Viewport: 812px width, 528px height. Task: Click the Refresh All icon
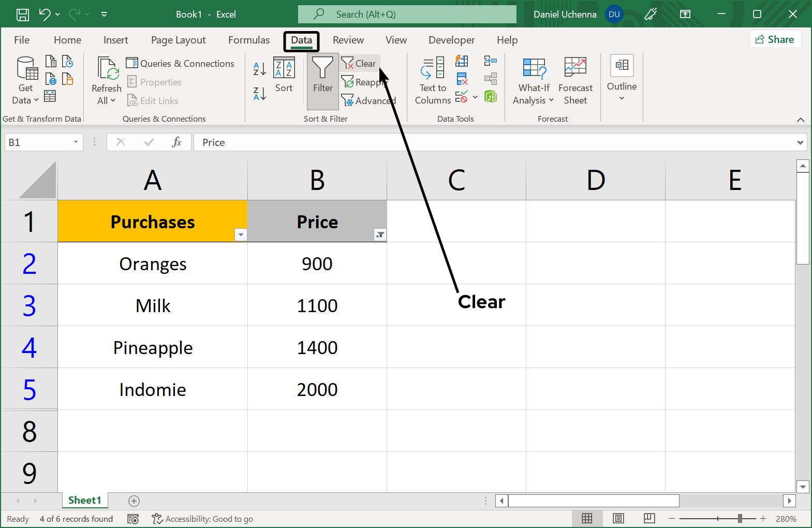point(107,80)
